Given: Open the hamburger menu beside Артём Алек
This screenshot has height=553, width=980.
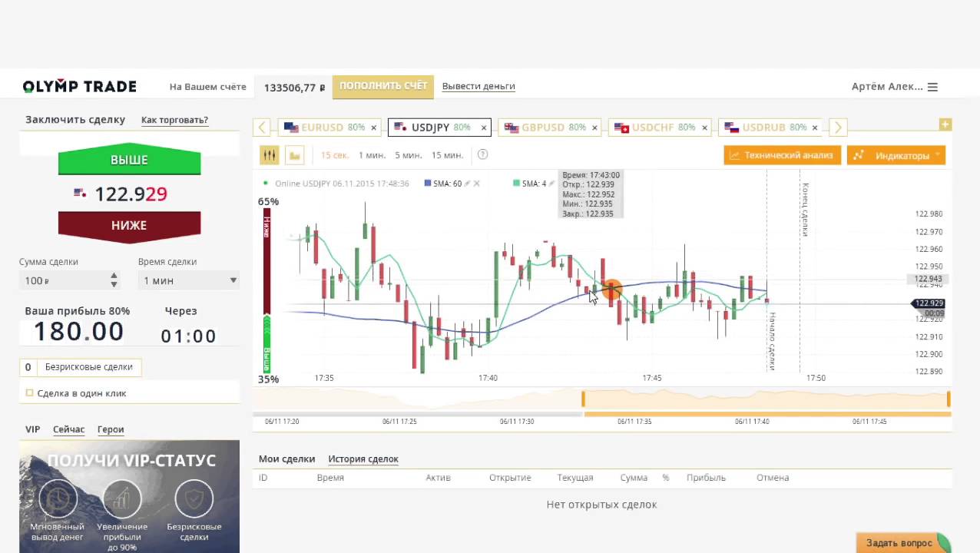Looking at the screenshot, I should (x=933, y=87).
